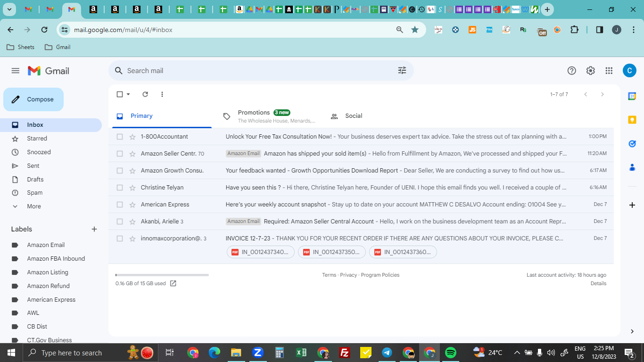The height and width of the screenshot is (362, 644).
Task: Open the Privacy link
Action: click(x=348, y=275)
